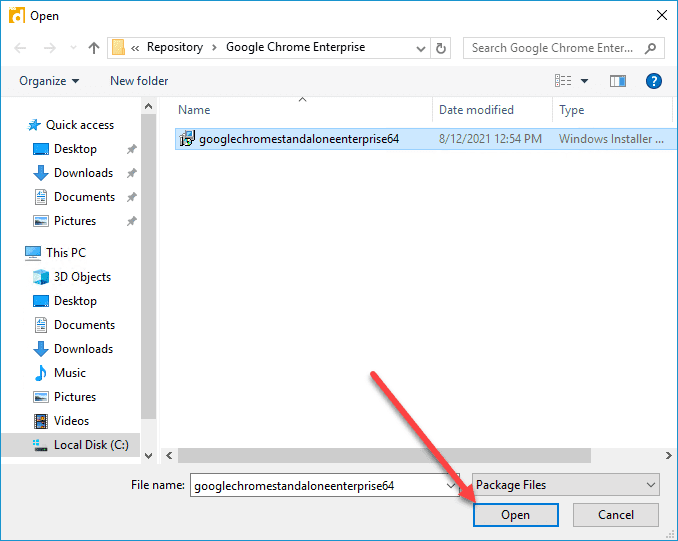Open Downloads under This PC
This screenshot has width=678, height=541.
tap(73, 349)
